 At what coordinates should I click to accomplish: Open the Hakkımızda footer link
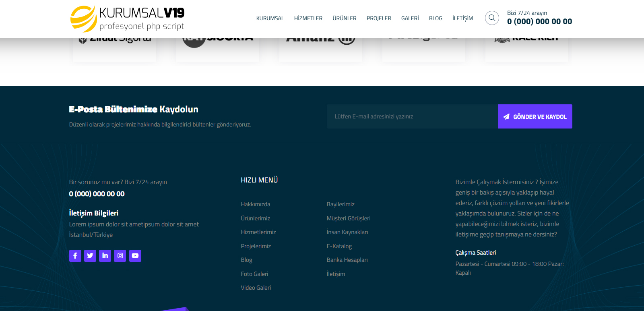click(x=256, y=204)
